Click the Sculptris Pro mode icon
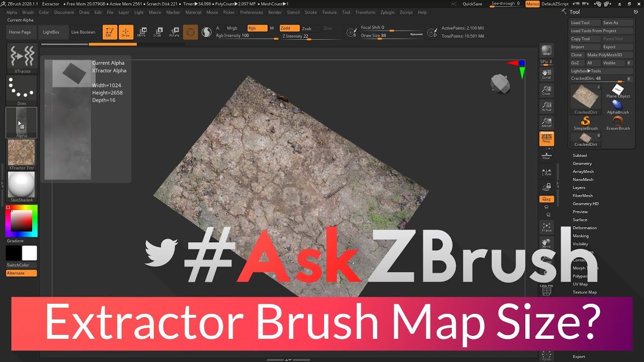This screenshot has height=362, width=644. tap(206, 32)
